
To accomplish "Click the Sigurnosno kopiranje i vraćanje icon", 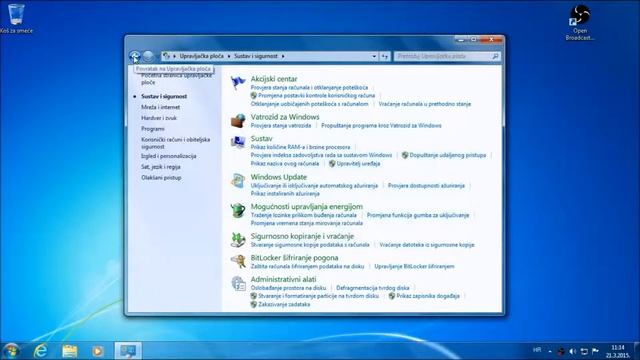I will pos(238,240).
